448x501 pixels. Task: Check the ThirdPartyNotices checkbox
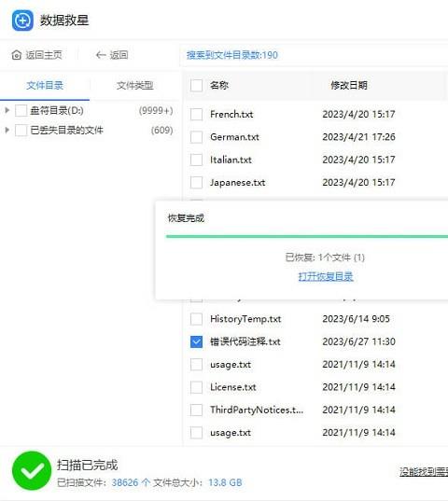point(196,410)
